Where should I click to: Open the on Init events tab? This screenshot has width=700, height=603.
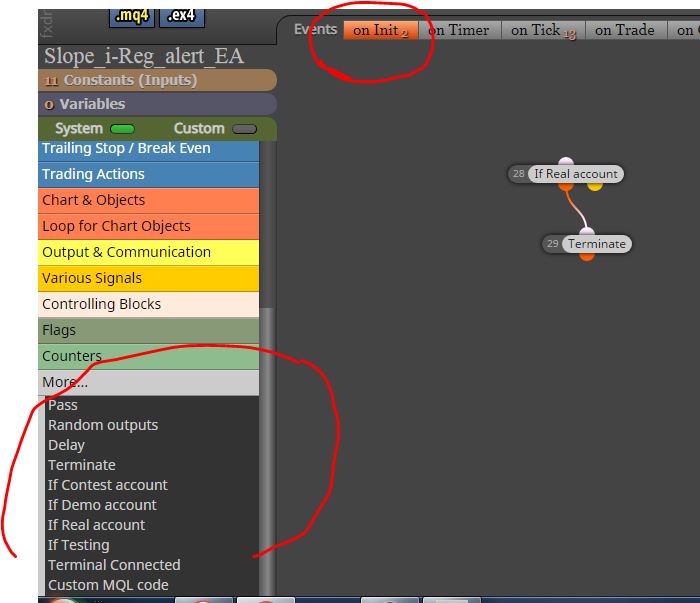coord(380,30)
